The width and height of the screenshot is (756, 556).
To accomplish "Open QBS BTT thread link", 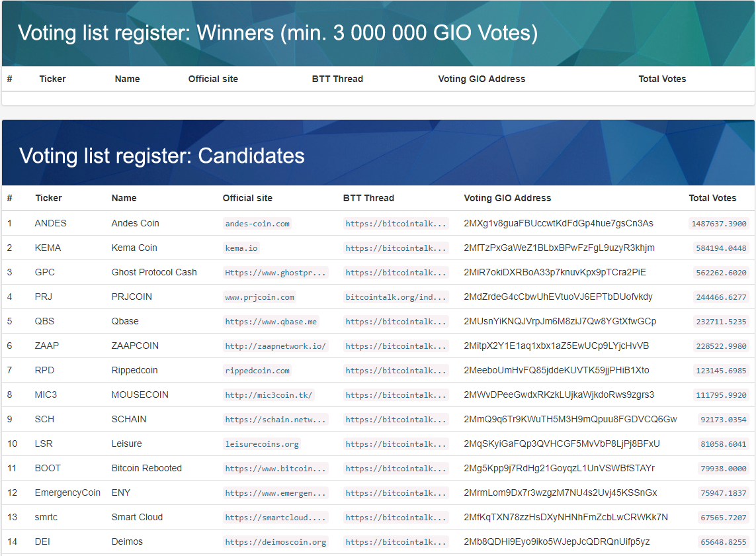I will pyautogui.click(x=396, y=322).
